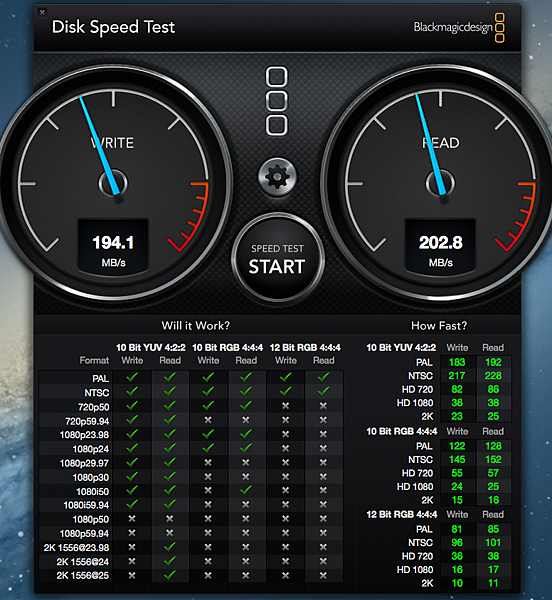Click the NTSC 12 Bit RGB read checkmark
552x600 pixels.
[324, 391]
